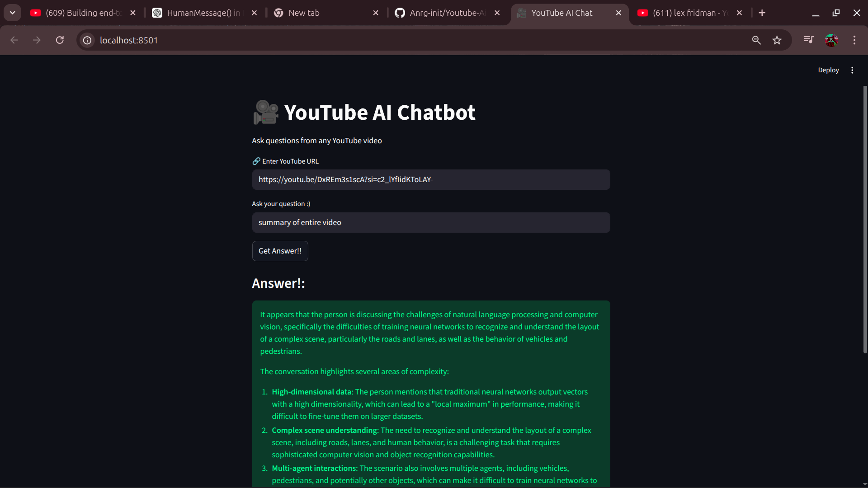The height and width of the screenshot is (488, 868).
Task: Close the lex fridman tab
Action: coord(740,13)
